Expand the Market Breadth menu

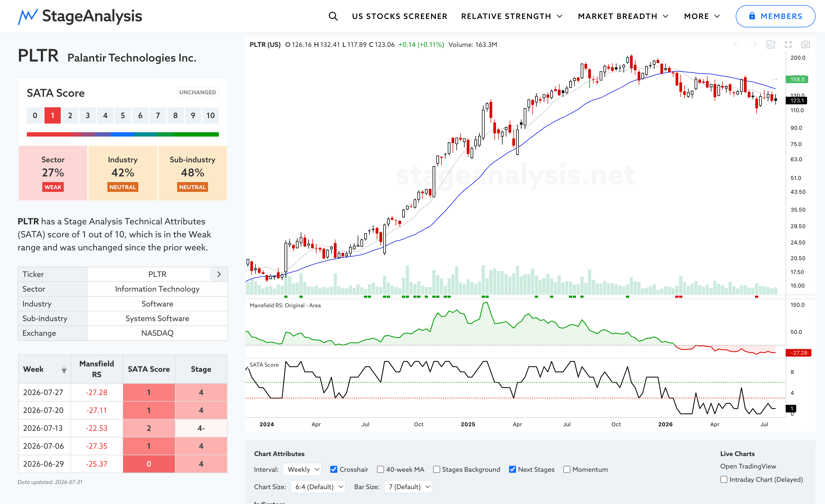coord(623,16)
